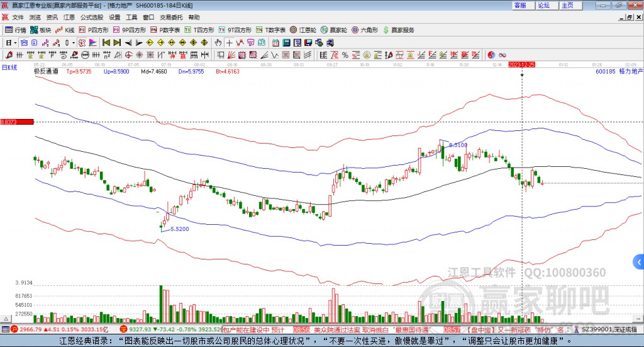This screenshot has width=644, height=347.
Task: Click the 论坛 forum button
Action: (547, 5)
